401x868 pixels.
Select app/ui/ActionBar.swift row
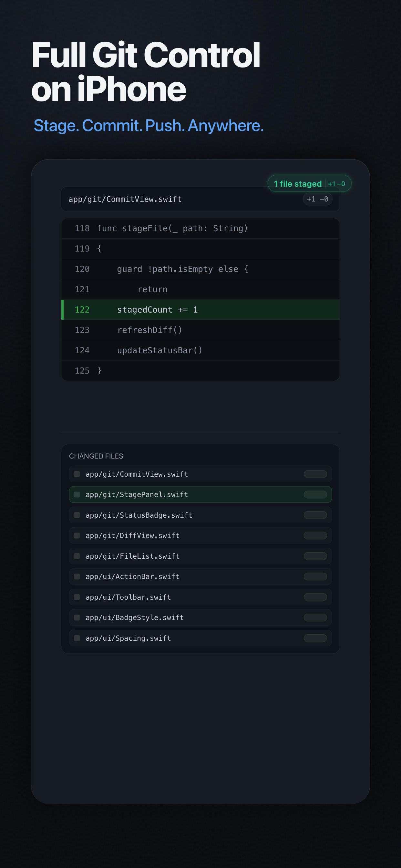(200, 576)
